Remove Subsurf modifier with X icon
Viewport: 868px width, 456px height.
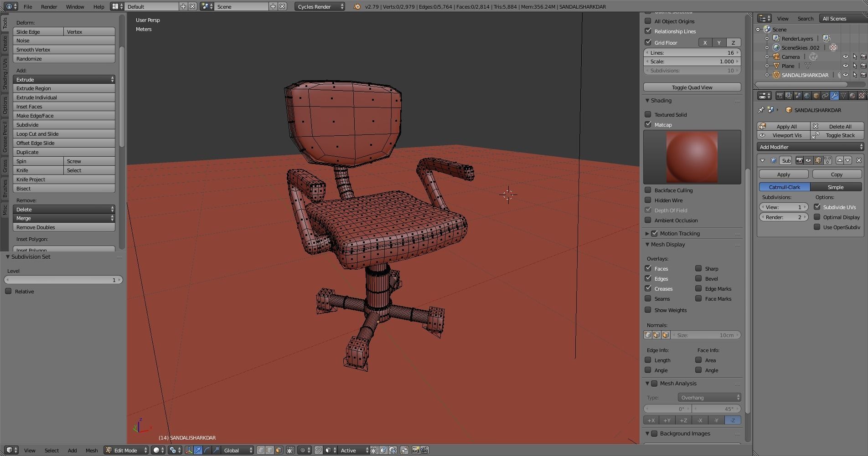[859, 160]
